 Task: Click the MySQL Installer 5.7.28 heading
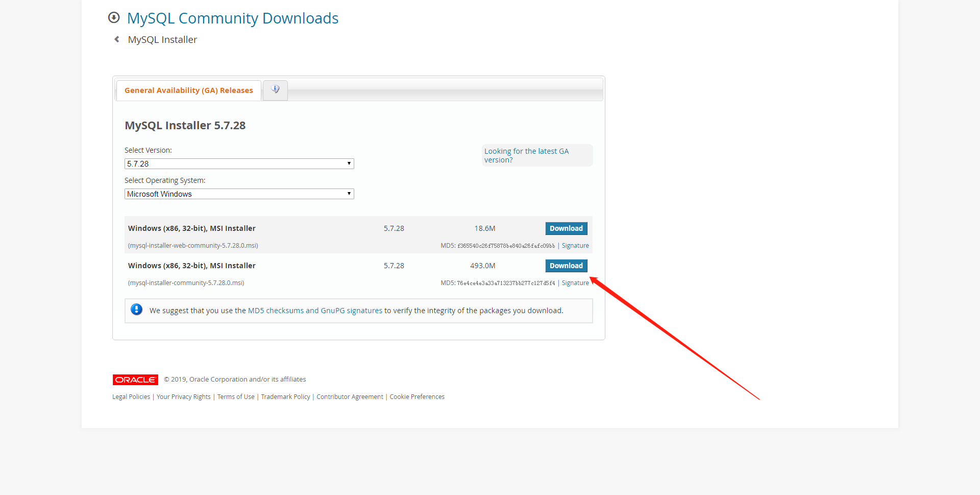(185, 126)
